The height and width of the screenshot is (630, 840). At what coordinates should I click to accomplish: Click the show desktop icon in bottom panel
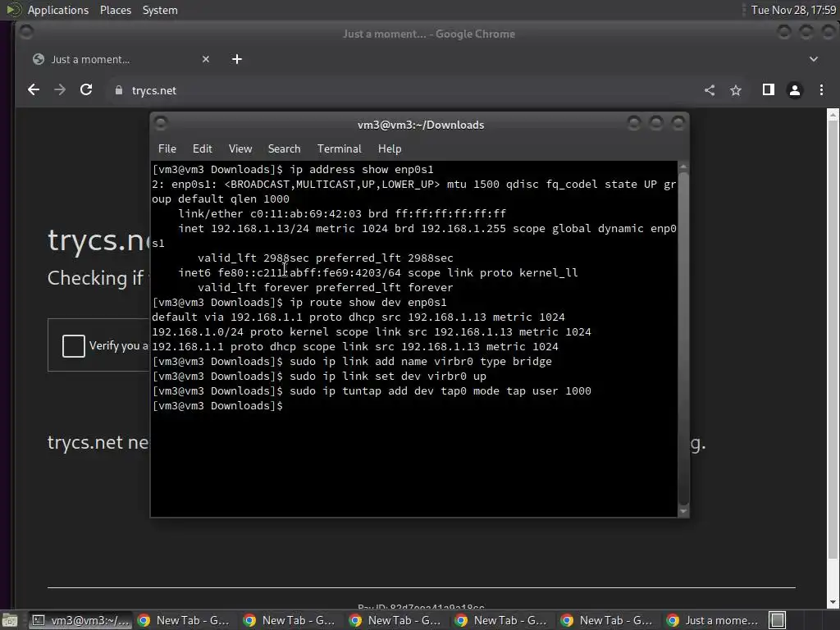(10, 620)
